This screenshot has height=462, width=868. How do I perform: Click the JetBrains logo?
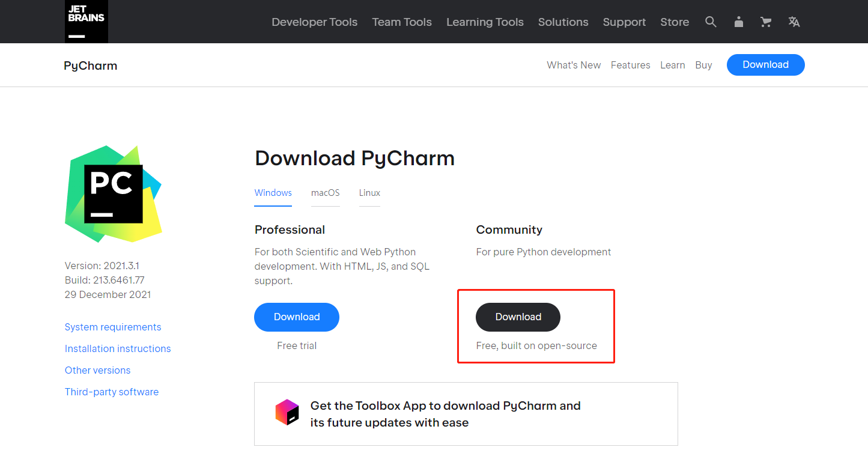(86, 22)
